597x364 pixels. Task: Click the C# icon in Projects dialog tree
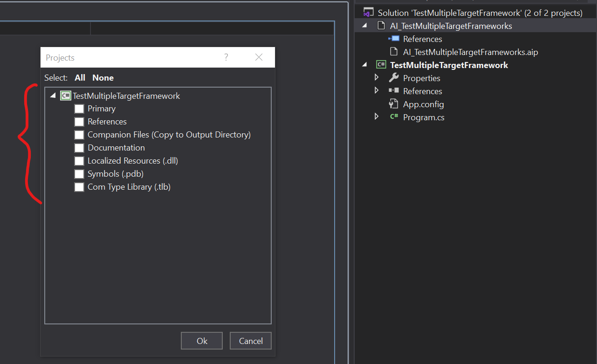point(65,96)
